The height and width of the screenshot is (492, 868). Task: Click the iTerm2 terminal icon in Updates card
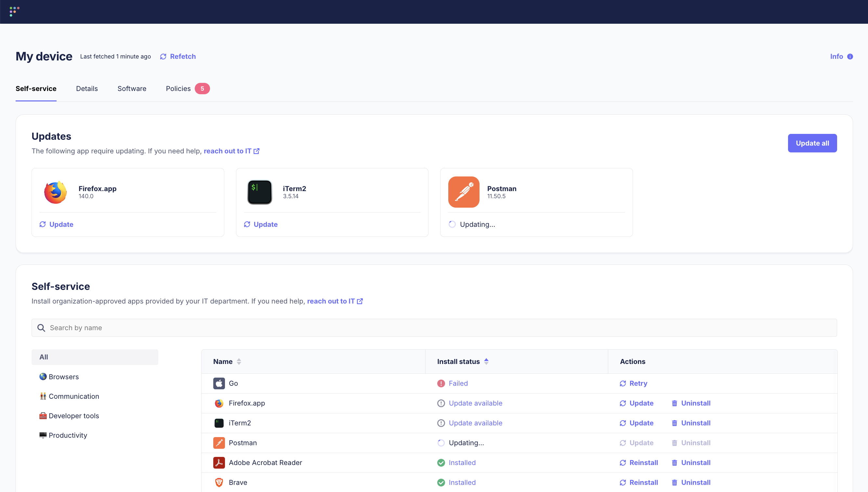(260, 192)
